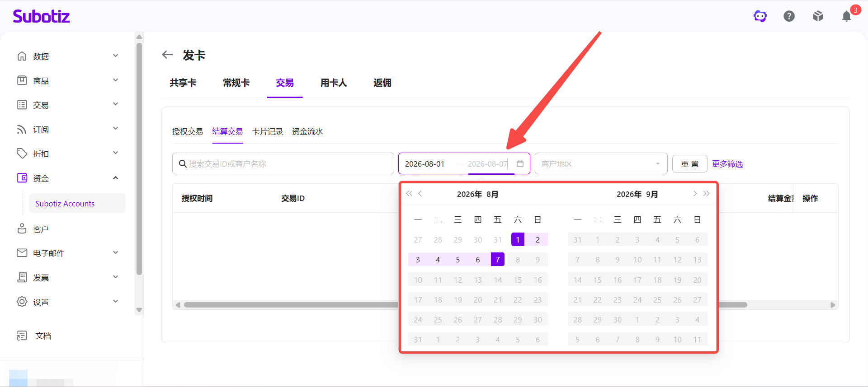Switch to the 共享卡 tab
Image resolution: width=868 pixels, height=387 pixels.
[183, 83]
